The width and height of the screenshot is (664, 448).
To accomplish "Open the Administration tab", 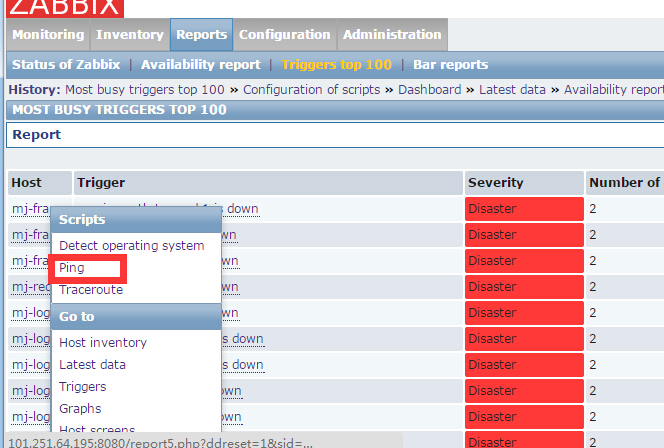I will (x=392, y=35).
